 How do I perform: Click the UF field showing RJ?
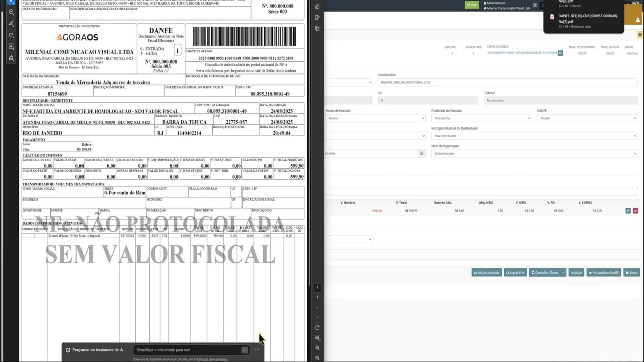pos(428,100)
